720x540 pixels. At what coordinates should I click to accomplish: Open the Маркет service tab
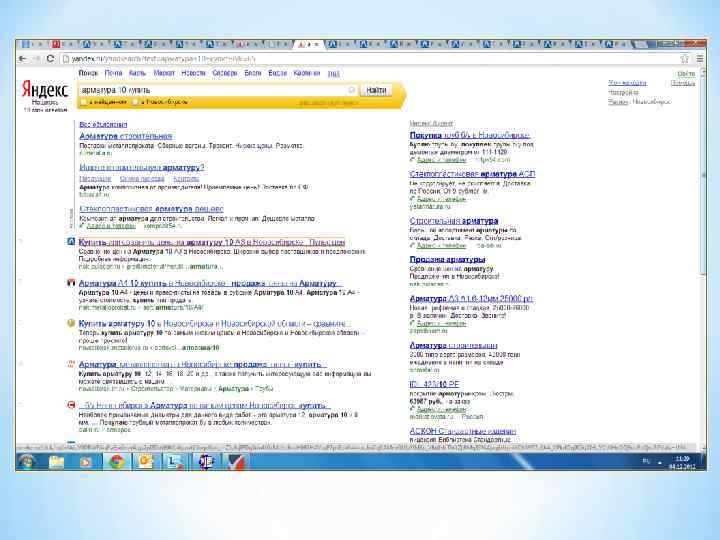point(164,73)
